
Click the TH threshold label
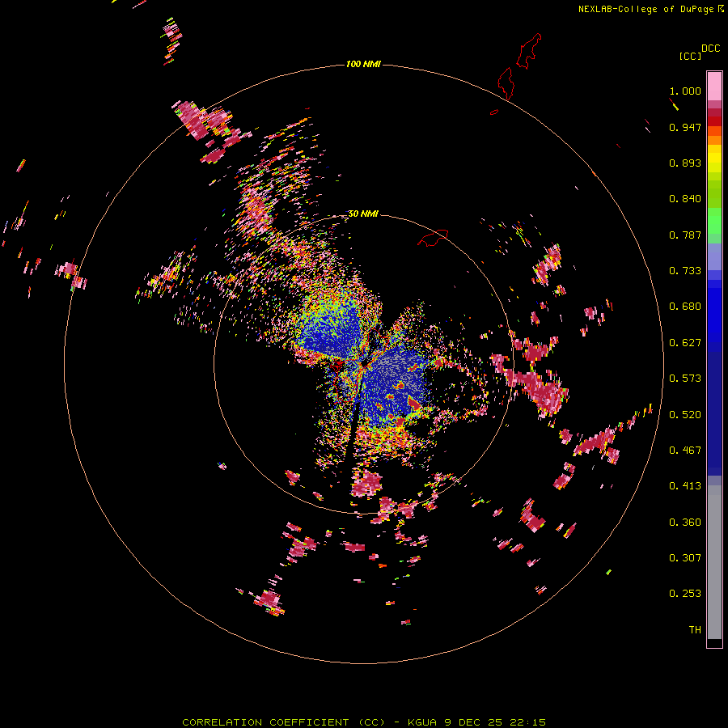pos(695,630)
